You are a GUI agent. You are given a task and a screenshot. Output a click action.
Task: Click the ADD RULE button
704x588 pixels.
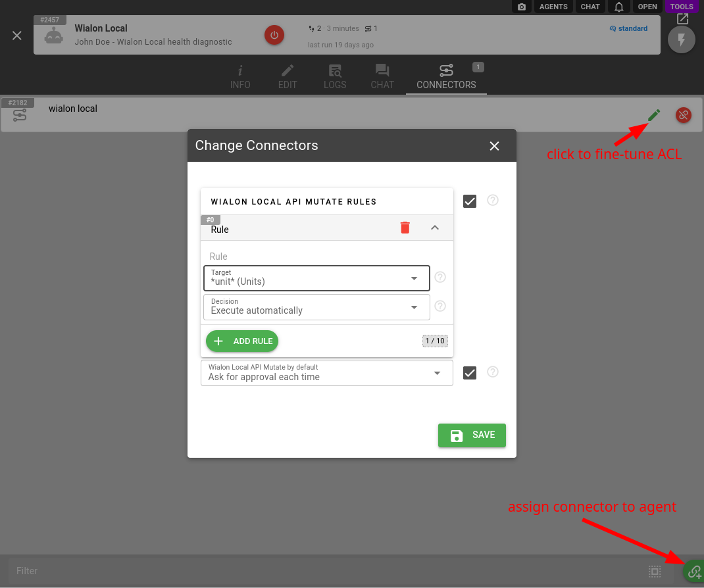coord(242,341)
